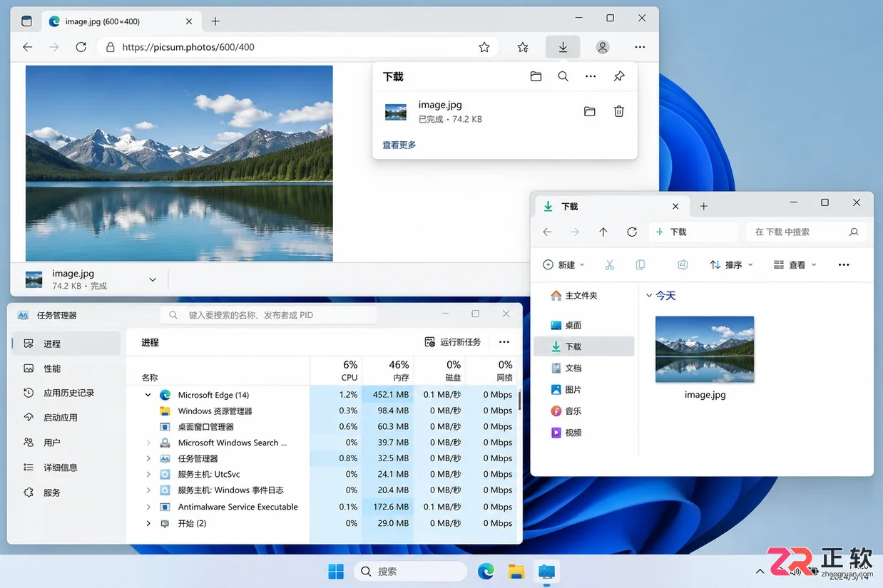Screen dimensions: 883x588
Task: Add a new File Explorer tab
Action: click(x=703, y=206)
